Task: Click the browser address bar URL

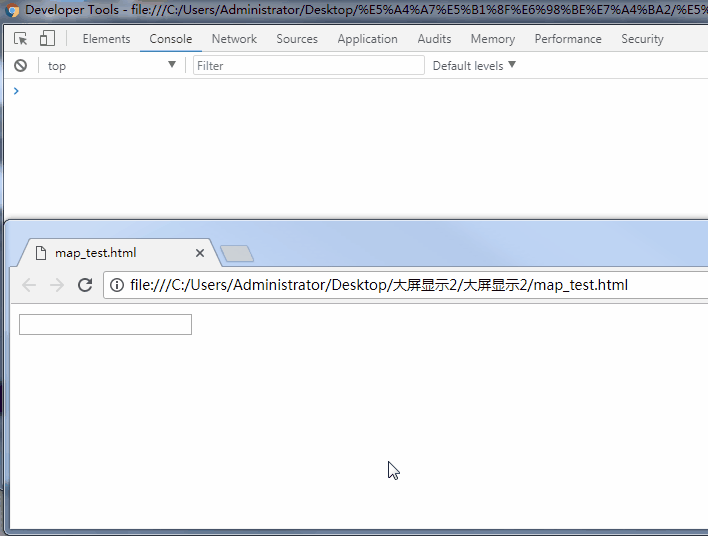Action: pos(379,285)
